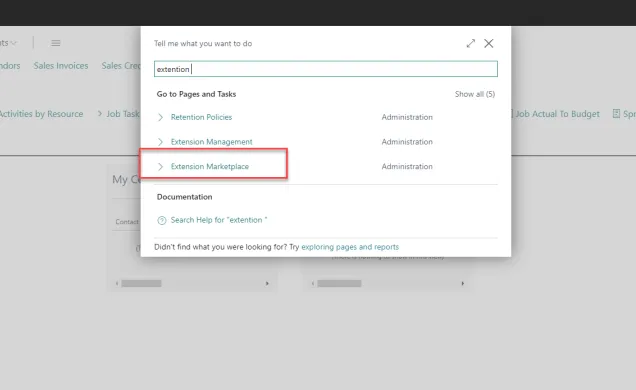
Task: Expand the chevron beside Extension Management
Action: click(160, 142)
